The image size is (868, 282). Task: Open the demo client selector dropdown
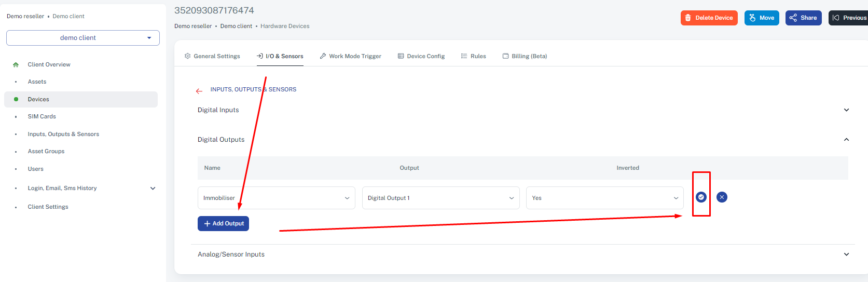click(x=83, y=38)
